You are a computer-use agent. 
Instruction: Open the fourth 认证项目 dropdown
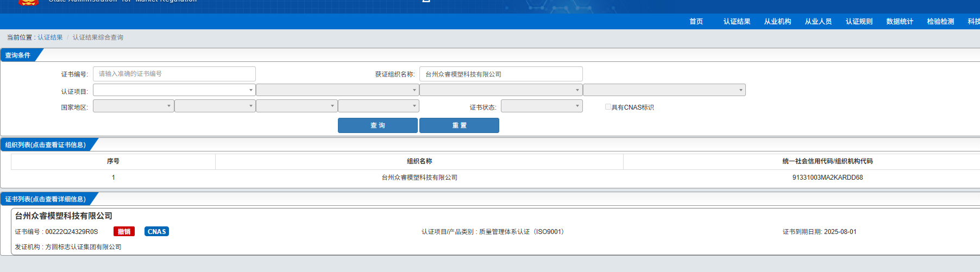(664, 90)
